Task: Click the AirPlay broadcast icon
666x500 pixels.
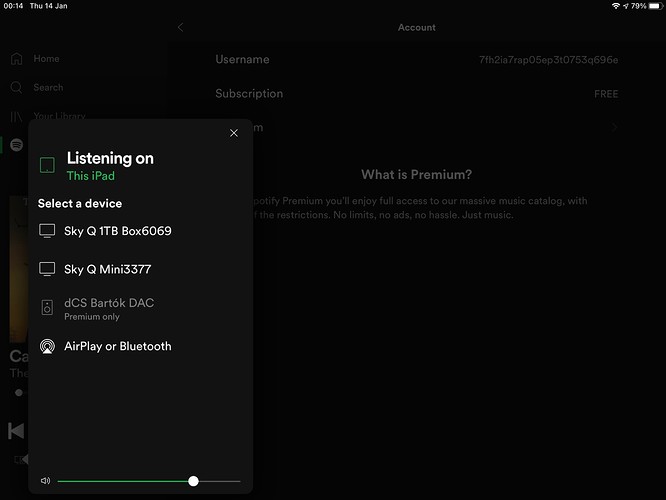Action: pyautogui.click(x=47, y=346)
